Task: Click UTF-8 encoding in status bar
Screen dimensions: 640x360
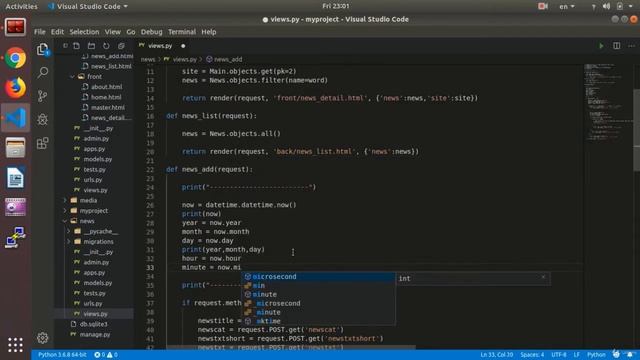Action: pos(559,355)
